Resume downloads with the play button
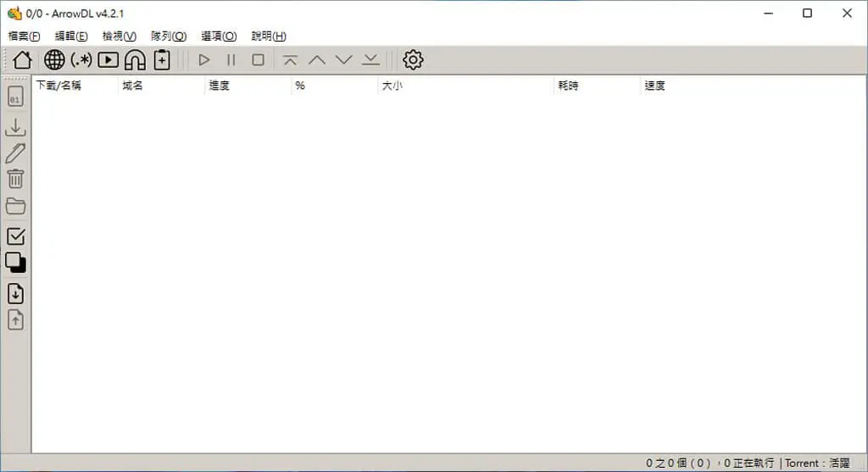This screenshot has height=472, width=868. pyautogui.click(x=204, y=60)
